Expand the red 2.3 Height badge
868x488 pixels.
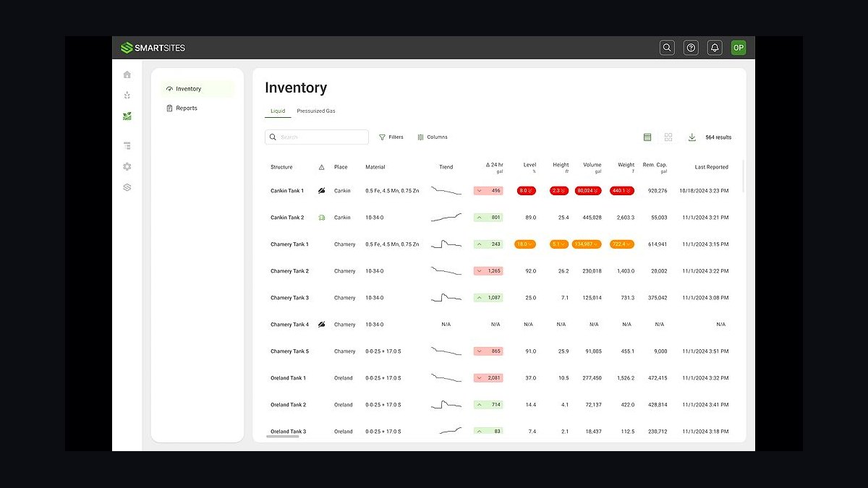(560, 191)
